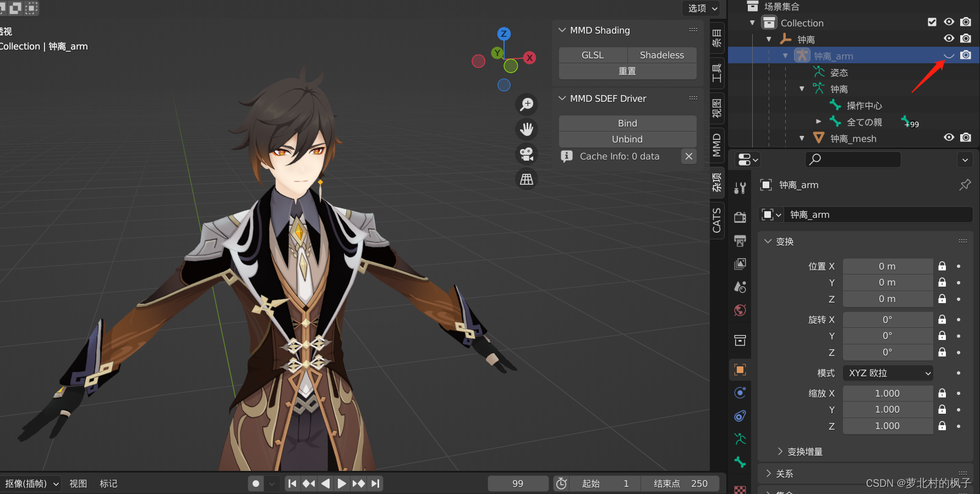
Task: Open the Scene properties tab
Action: (740, 287)
